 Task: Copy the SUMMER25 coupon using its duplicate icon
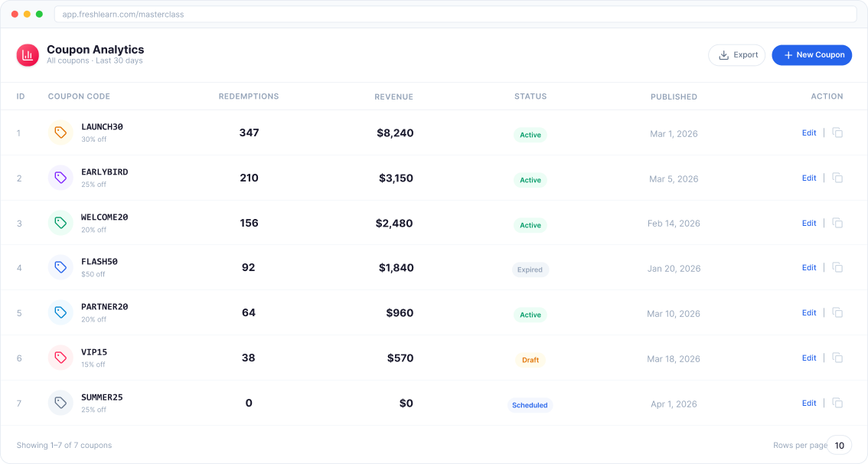pos(837,403)
